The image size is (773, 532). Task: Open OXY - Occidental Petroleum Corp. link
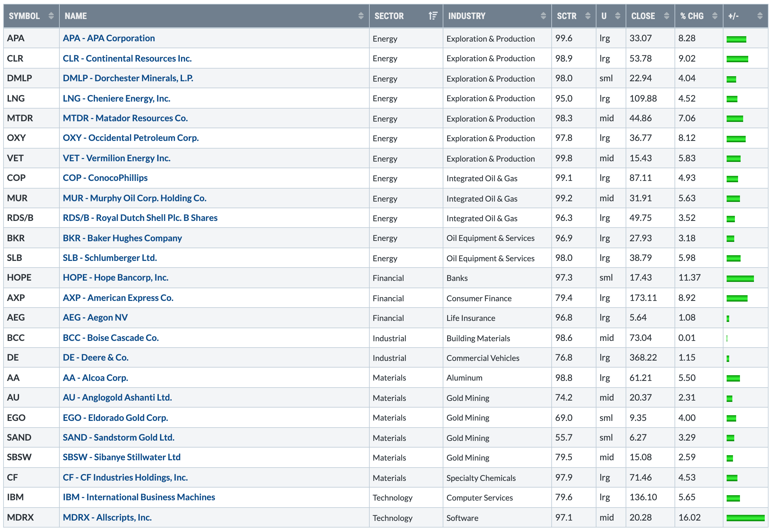131,138
